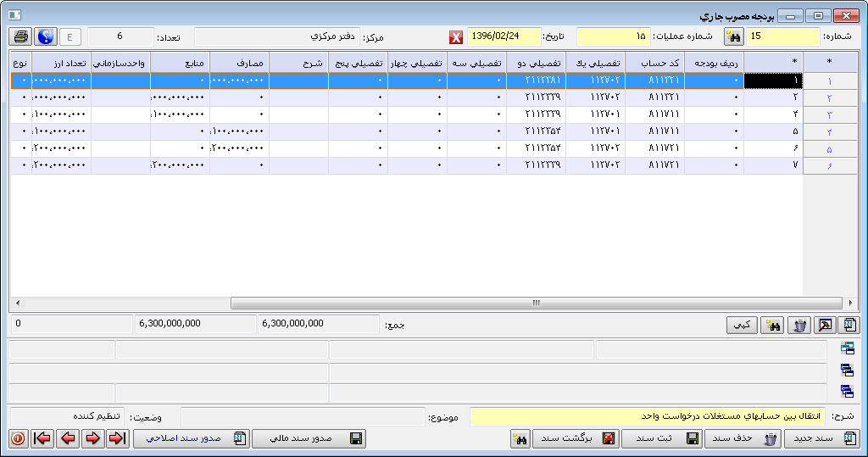
Task: Click the middle blue detail-level icon on right side
Action: (847, 370)
